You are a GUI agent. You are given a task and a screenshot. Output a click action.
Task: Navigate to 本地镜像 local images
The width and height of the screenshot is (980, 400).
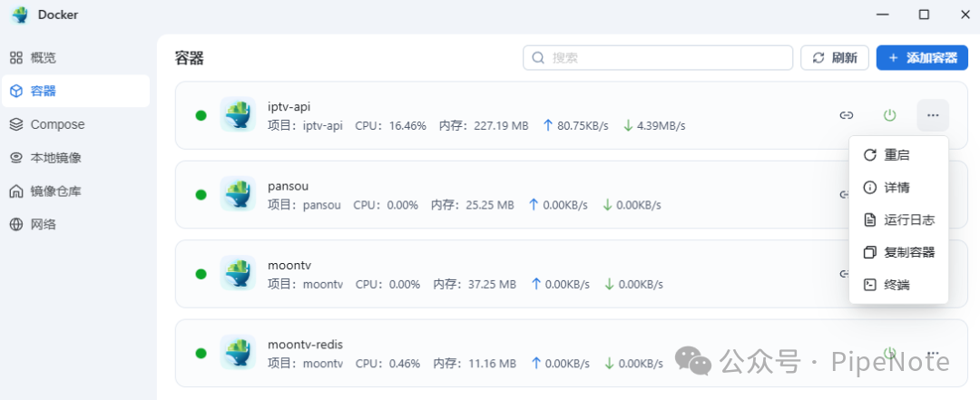coord(55,158)
